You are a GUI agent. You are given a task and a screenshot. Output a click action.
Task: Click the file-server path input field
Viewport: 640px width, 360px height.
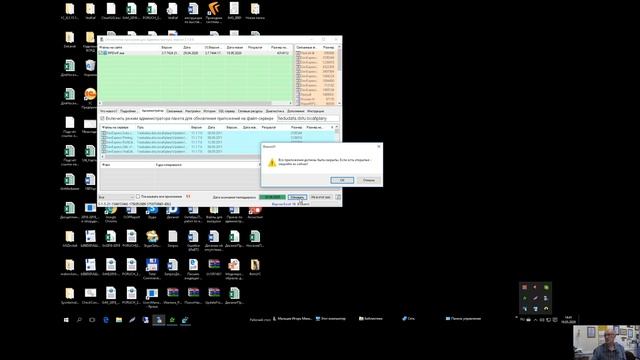pos(308,118)
